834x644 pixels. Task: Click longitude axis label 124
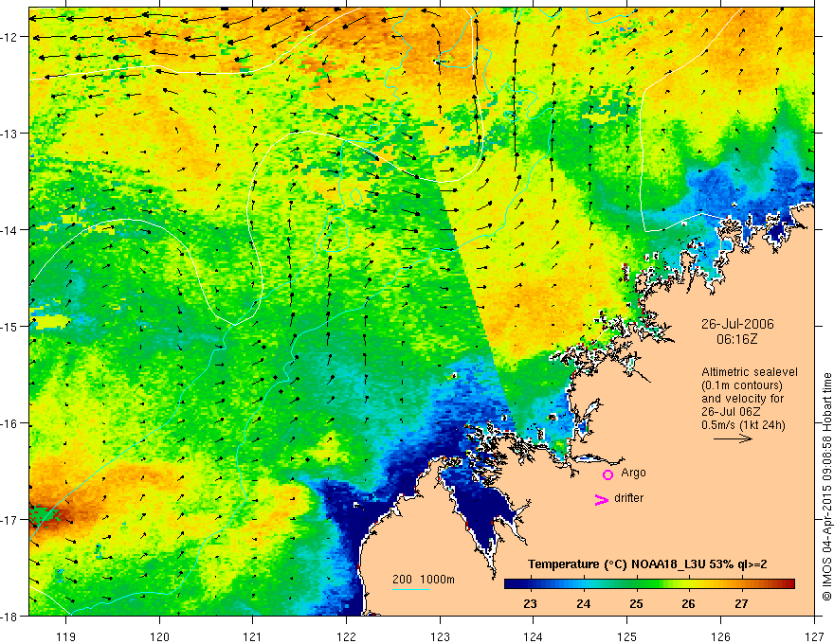[x=534, y=636]
